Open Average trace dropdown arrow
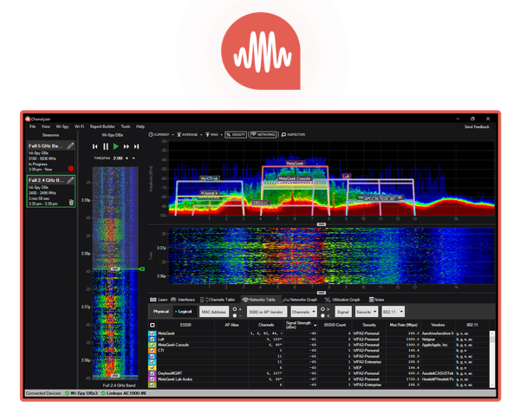Image resolution: width=520 pixels, height=420 pixels. point(201,135)
